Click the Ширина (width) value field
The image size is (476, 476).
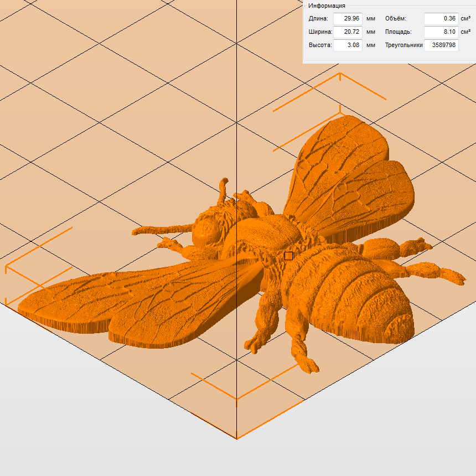tap(348, 32)
